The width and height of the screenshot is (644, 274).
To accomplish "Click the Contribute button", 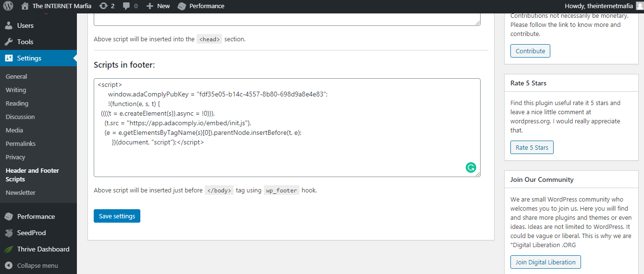I will click(531, 51).
